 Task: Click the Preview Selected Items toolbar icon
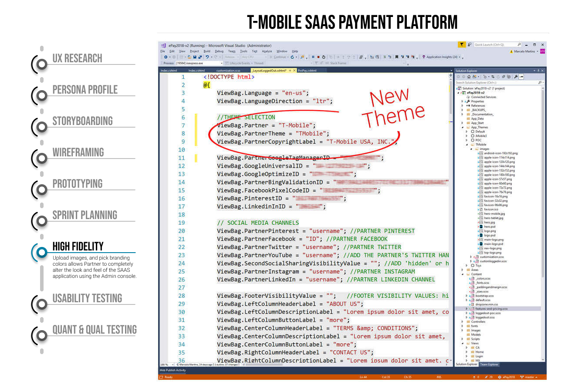point(521,77)
